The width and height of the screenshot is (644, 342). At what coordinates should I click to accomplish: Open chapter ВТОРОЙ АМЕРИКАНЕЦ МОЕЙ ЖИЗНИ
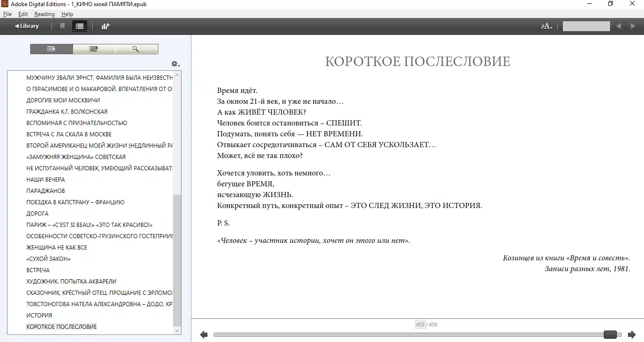coord(99,145)
